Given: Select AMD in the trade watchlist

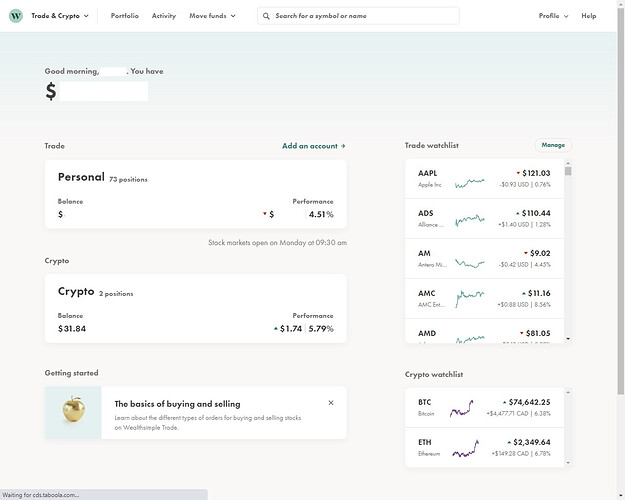Looking at the screenshot, I should point(484,331).
